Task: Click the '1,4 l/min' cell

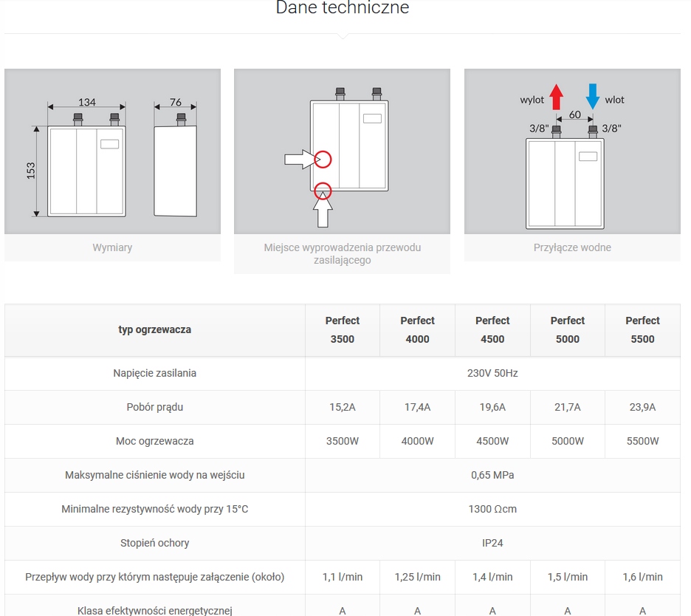Action: [x=492, y=577]
